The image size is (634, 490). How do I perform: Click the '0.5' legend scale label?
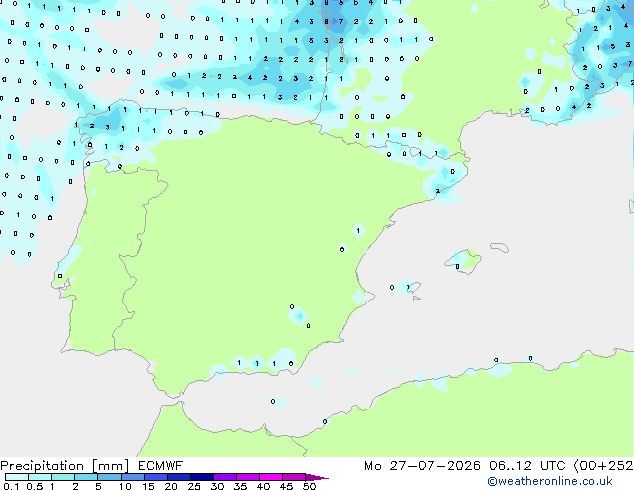34,486
